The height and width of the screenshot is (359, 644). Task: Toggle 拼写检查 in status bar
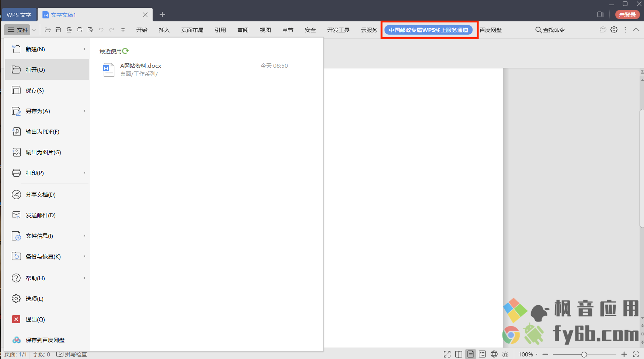72,354
